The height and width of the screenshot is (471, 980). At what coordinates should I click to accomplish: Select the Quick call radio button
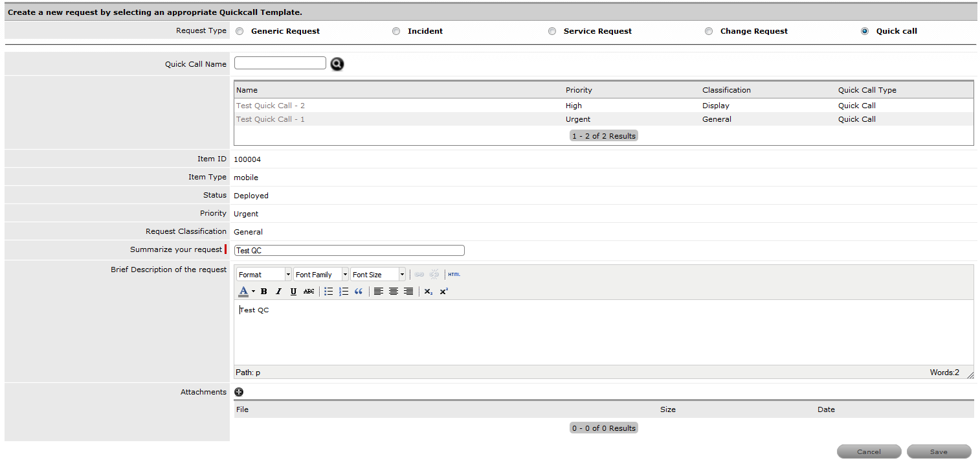[865, 31]
